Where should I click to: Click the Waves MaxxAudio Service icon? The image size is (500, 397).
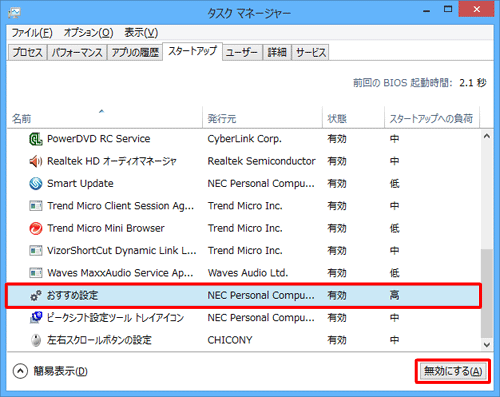[x=36, y=273]
